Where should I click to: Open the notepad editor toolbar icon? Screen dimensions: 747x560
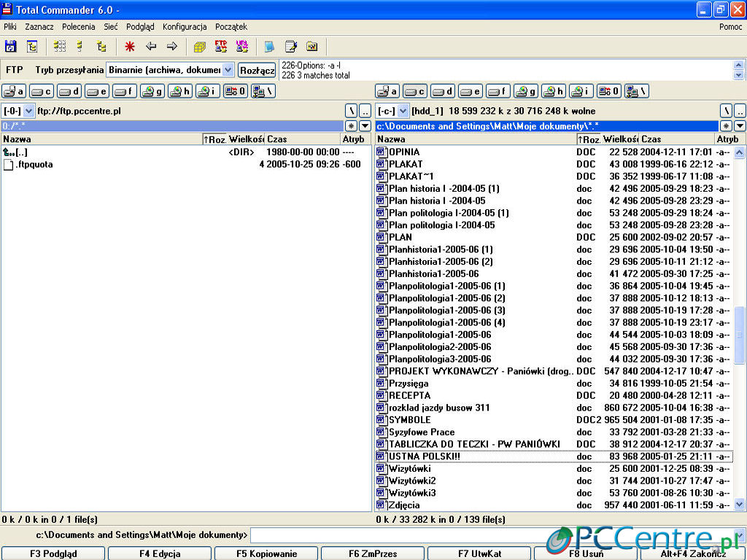point(290,47)
